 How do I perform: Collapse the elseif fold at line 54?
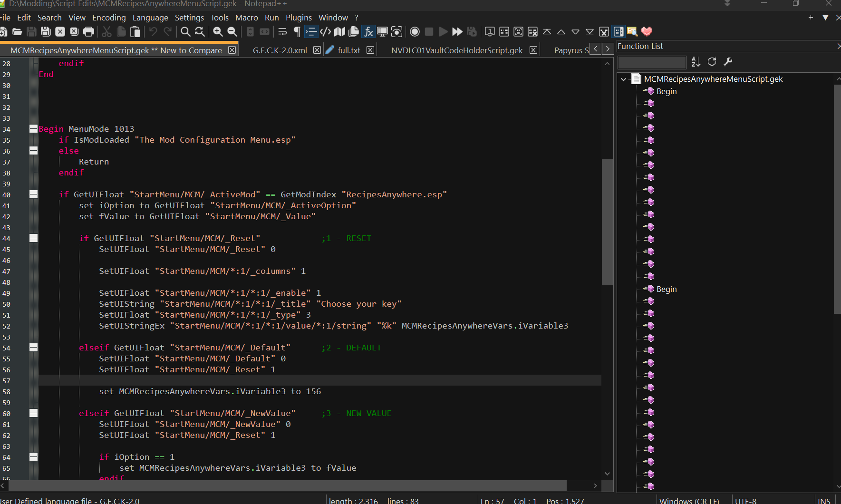tap(33, 348)
